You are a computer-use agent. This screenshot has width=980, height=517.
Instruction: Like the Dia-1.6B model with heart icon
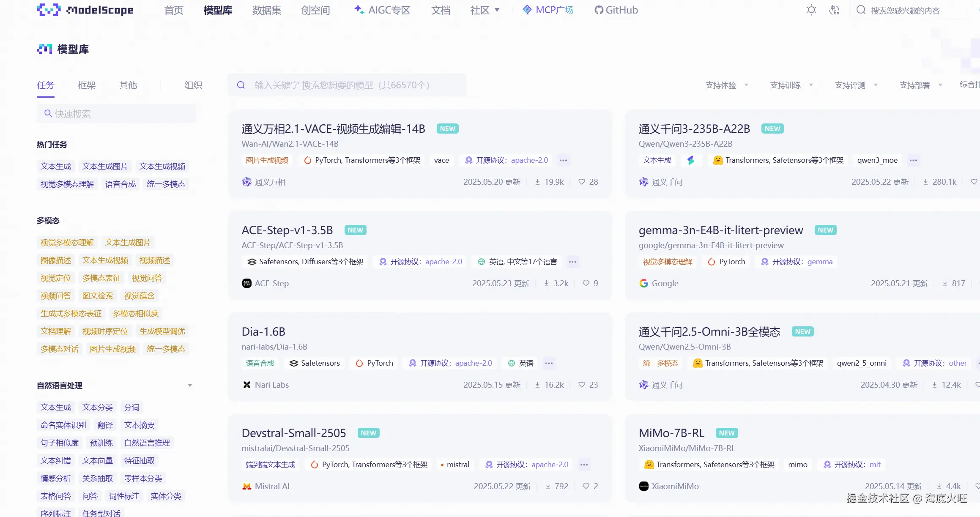click(x=582, y=385)
